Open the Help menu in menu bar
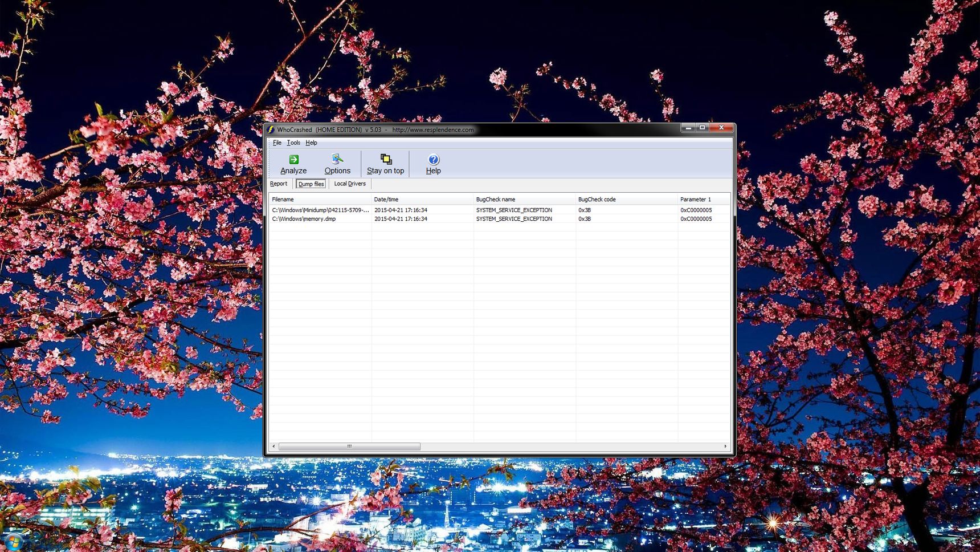Image resolution: width=980 pixels, height=552 pixels. 311,143
